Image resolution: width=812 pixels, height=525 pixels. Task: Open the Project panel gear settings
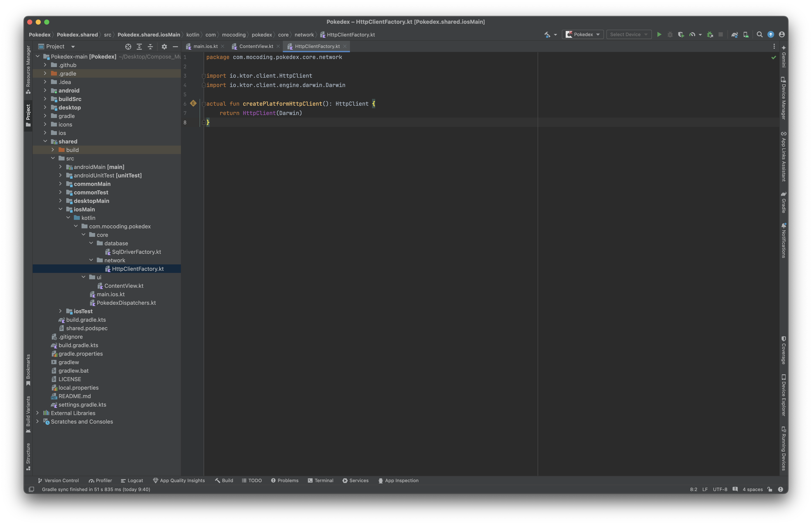pos(164,47)
